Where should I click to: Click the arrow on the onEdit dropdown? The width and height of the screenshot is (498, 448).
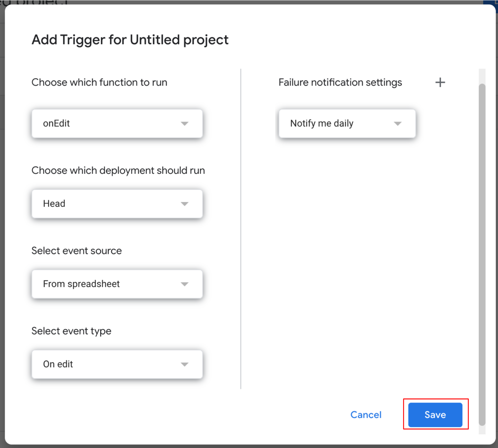pyautogui.click(x=184, y=124)
